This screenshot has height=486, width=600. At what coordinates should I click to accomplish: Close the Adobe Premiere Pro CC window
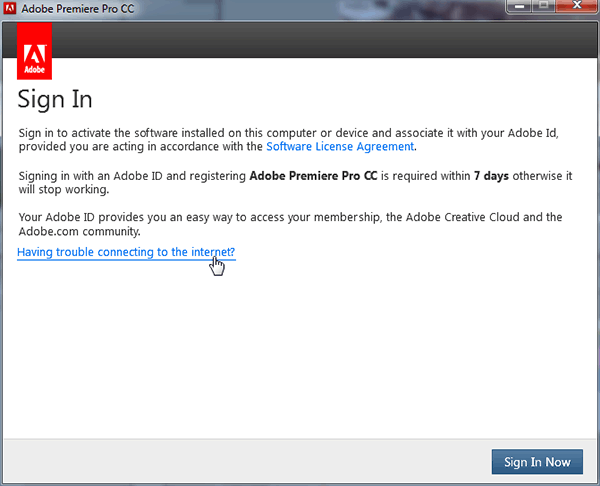(577, 6)
